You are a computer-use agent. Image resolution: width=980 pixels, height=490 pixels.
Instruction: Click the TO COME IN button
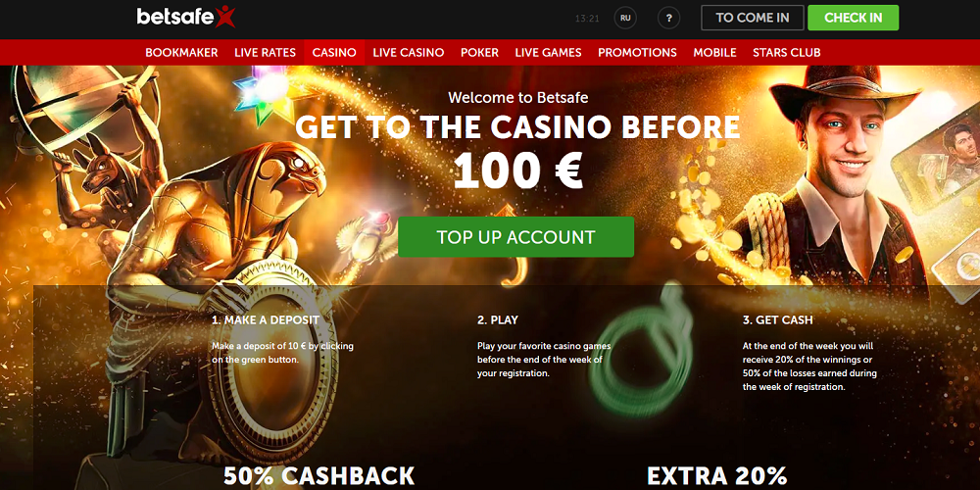[x=753, y=18]
